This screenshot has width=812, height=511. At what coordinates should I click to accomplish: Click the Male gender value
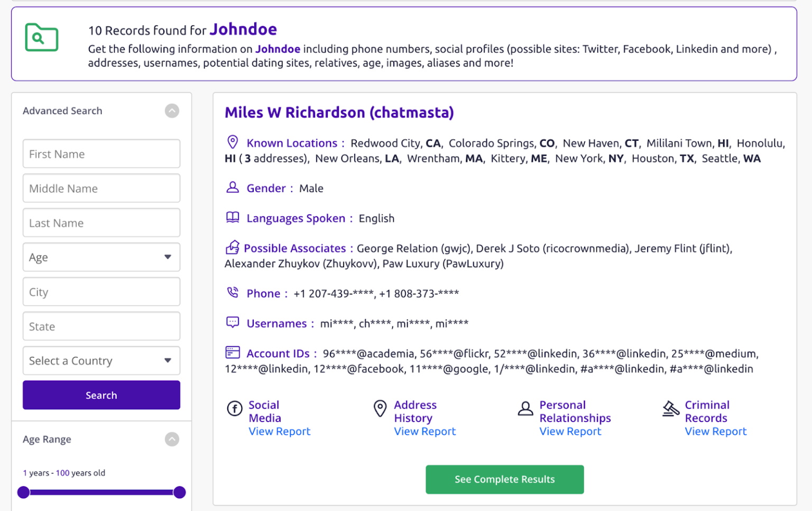coord(311,188)
